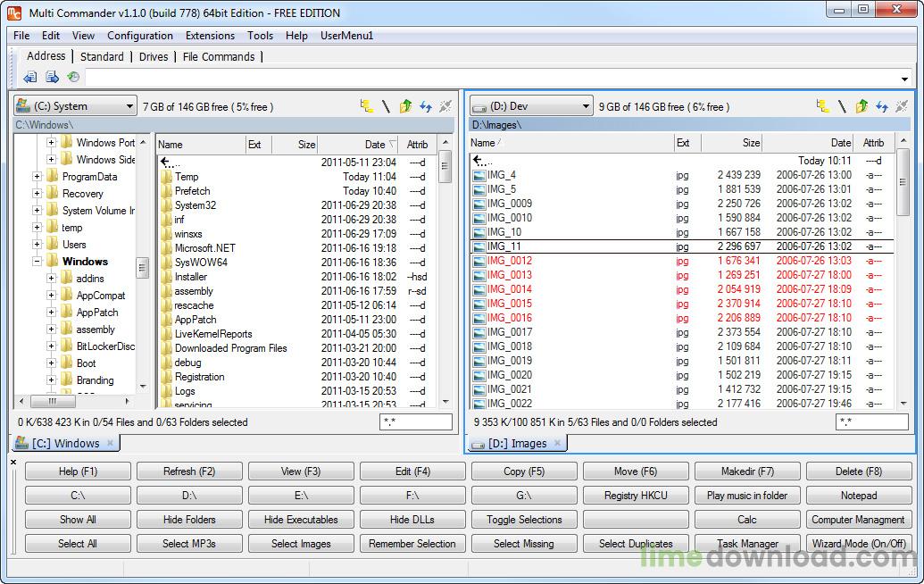The width and height of the screenshot is (924, 584).
Task: Click the plug connect icon in right panel
Action: pyautogui.click(x=902, y=106)
